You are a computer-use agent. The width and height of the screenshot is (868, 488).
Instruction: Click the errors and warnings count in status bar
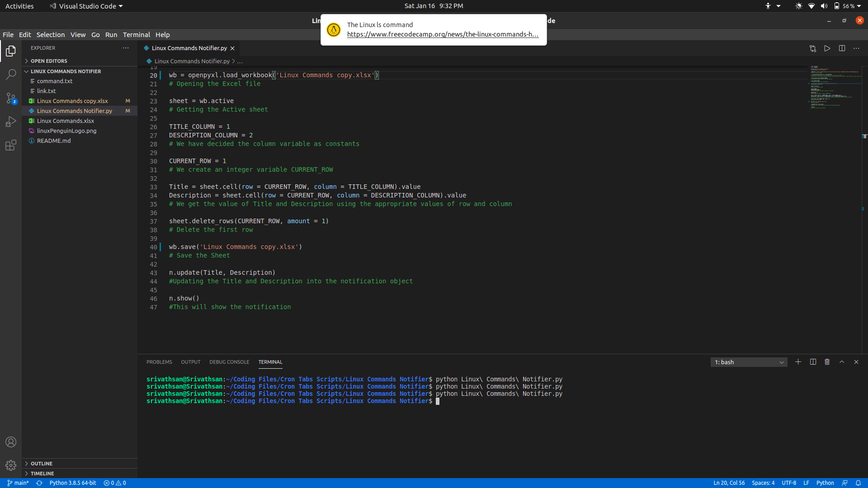[x=115, y=483]
